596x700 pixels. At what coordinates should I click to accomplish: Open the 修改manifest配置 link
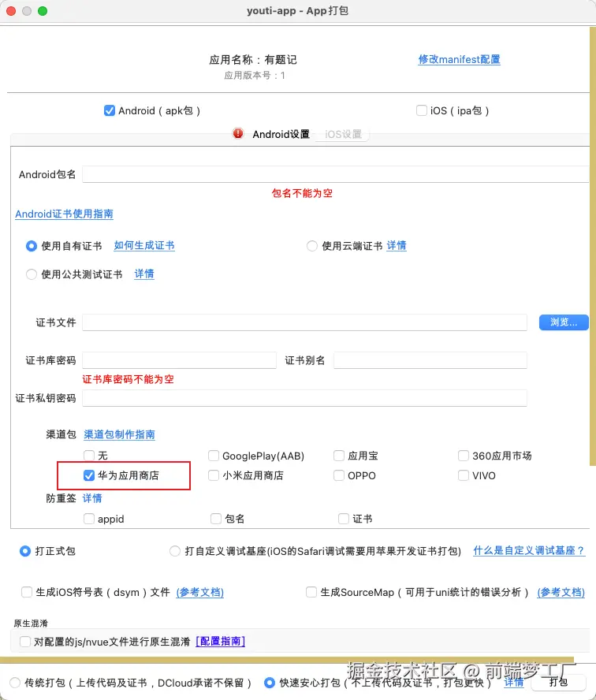(459, 59)
